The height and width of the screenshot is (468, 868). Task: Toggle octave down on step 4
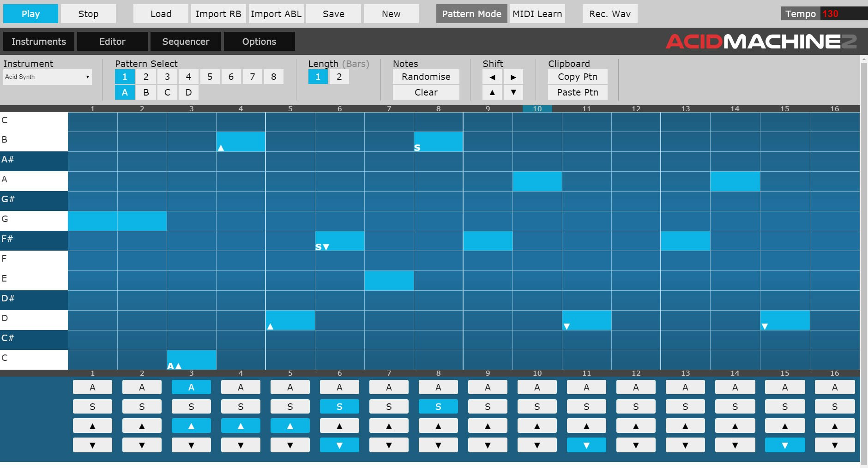pos(241,445)
